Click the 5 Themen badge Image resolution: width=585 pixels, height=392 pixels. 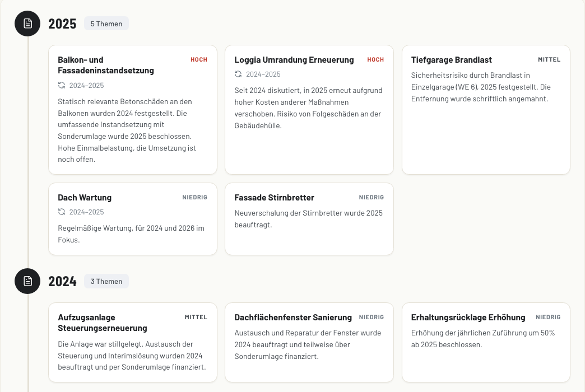coord(106,24)
